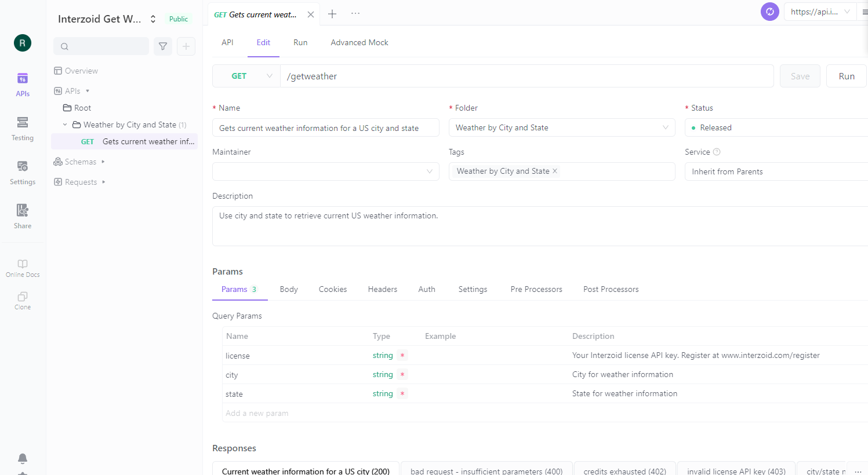The height and width of the screenshot is (475, 868).
Task: Click the Name input field
Action: coord(326,127)
